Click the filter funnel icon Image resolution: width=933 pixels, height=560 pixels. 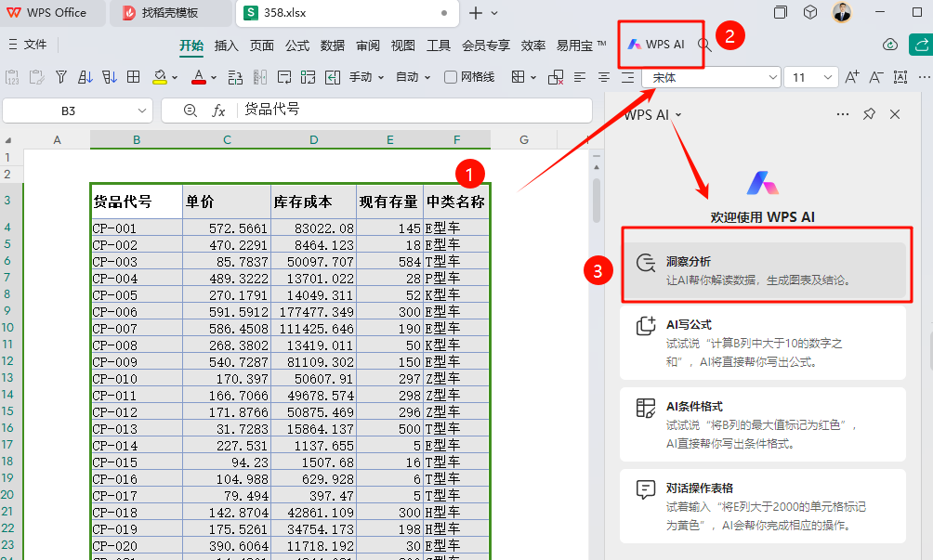60,77
